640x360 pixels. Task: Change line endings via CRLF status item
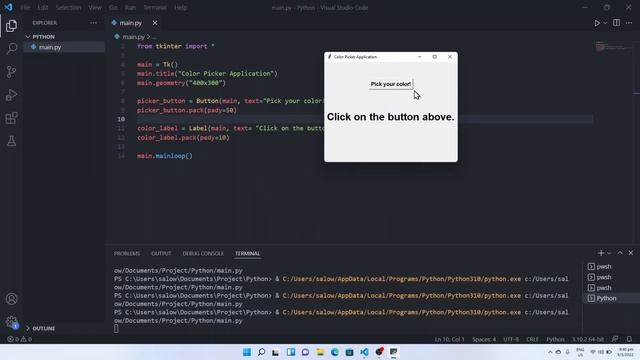(532, 339)
